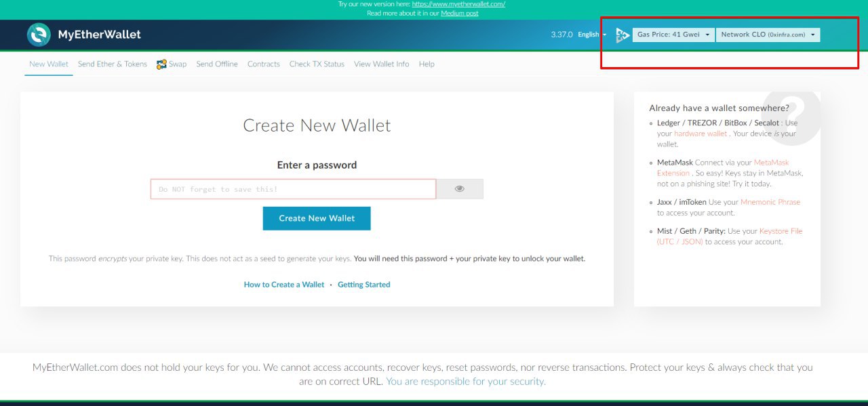Click the MyEtherWallet brand name text

tap(99, 35)
